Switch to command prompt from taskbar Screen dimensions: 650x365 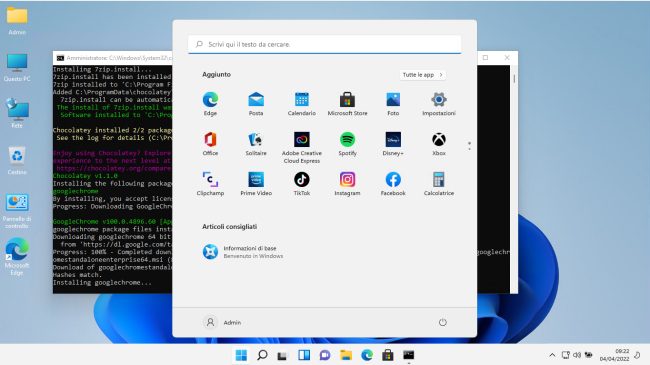coord(409,355)
